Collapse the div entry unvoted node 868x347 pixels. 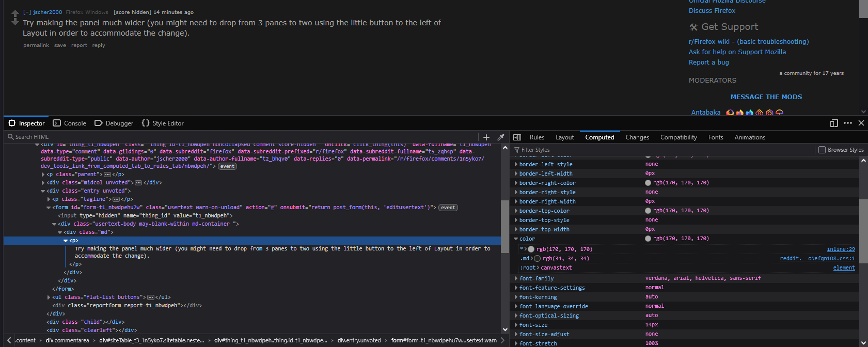(x=43, y=191)
